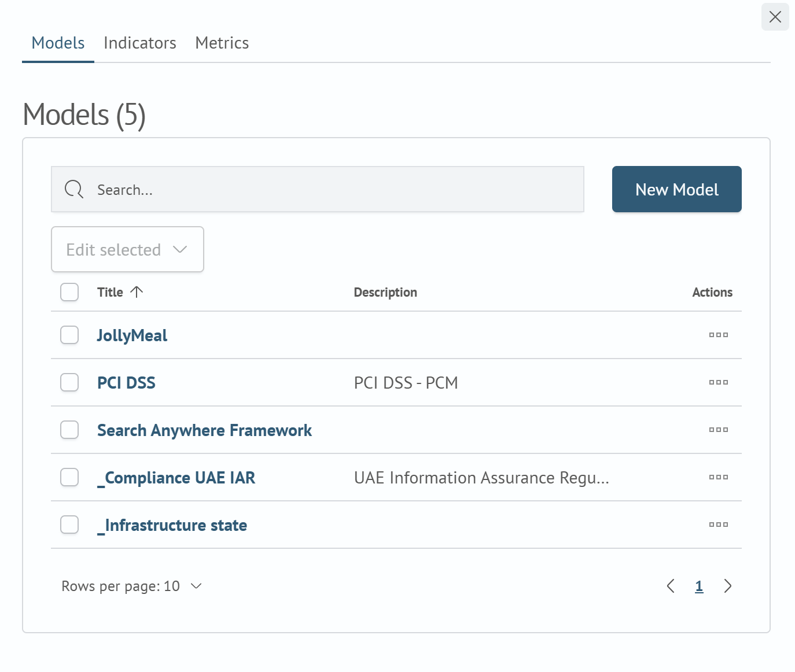Switch to the Metrics tab
The image size is (795, 672).
[x=222, y=43]
